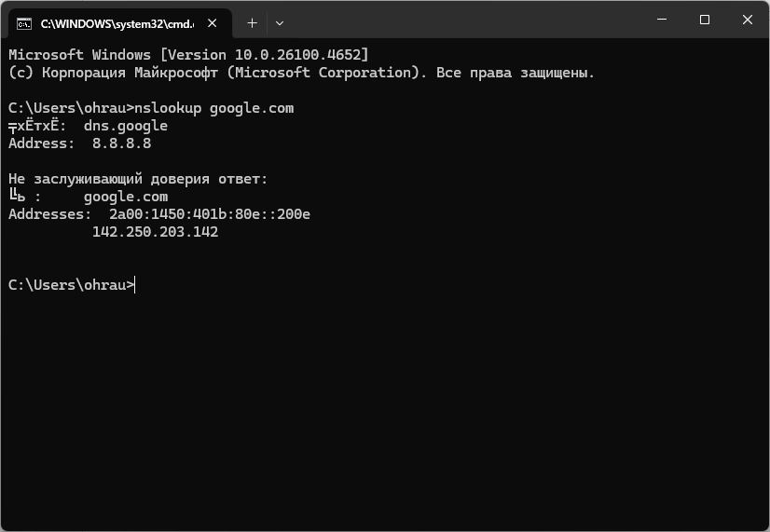Close the terminal window

click(x=748, y=20)
